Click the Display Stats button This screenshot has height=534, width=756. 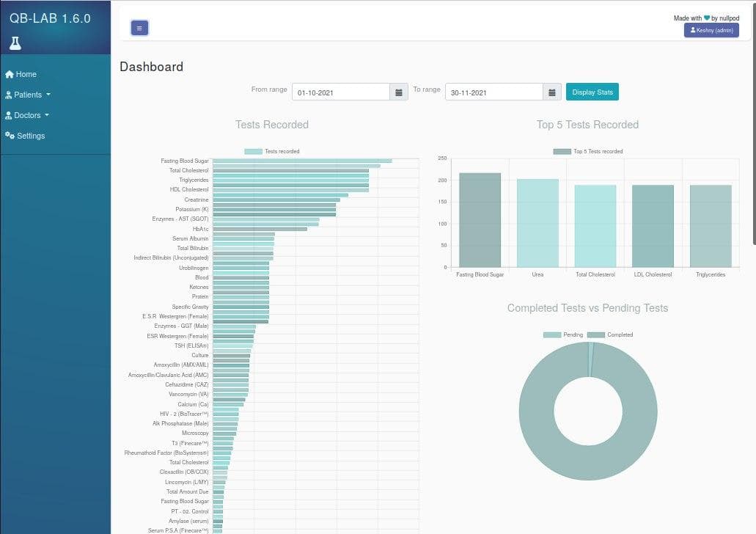[x=592, y=92]
